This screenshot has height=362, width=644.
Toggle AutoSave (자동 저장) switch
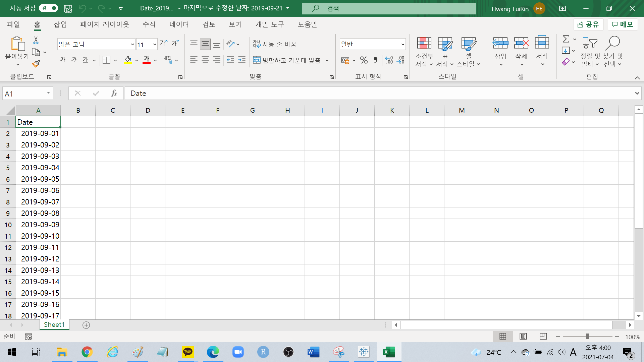(x=48, y=8)
